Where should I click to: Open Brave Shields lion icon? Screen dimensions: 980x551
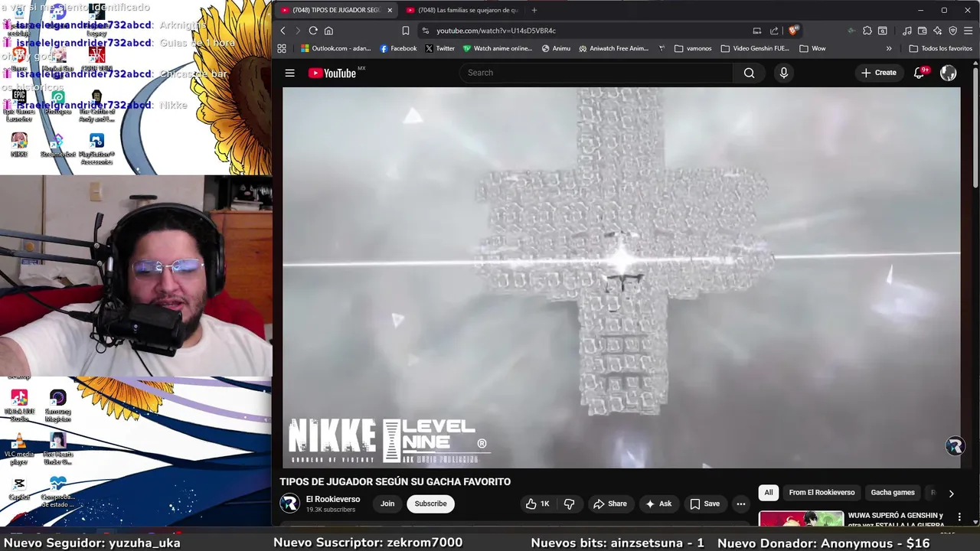coord(793,31)
